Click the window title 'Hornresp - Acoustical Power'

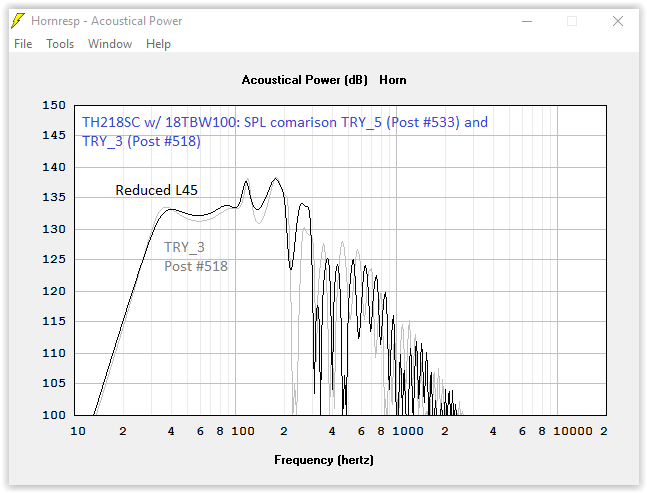[x=106, y=21]
